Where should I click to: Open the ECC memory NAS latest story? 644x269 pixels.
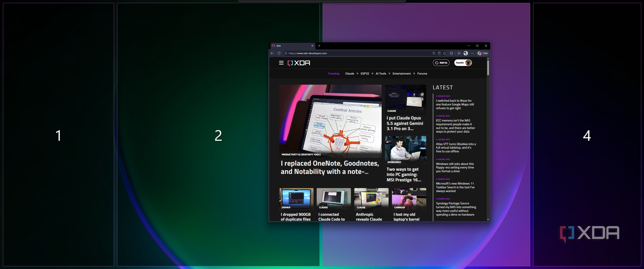click(x=455, y=126)
